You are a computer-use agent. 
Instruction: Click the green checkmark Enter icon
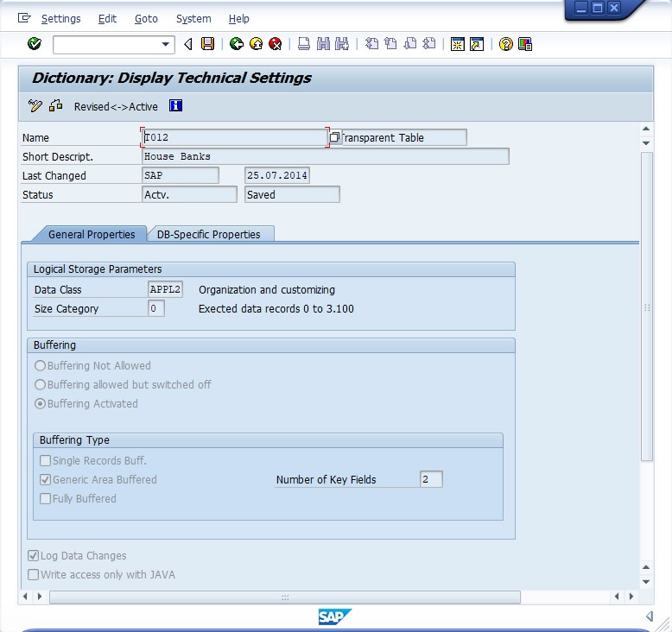pyautogui.click(x=35, y=44)
